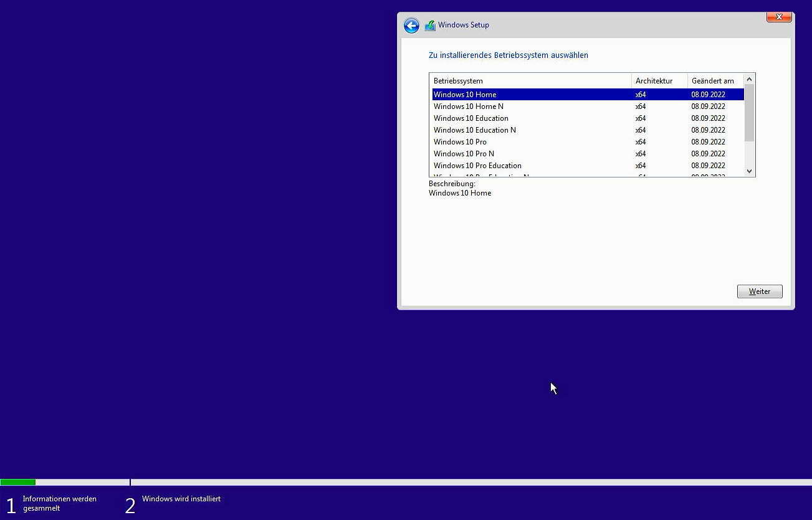Image resolution: width=812 pixels, height=520 pixels.
Task: Click x64 in Windows 10 Pro Education row
Action: pos(641,166)
